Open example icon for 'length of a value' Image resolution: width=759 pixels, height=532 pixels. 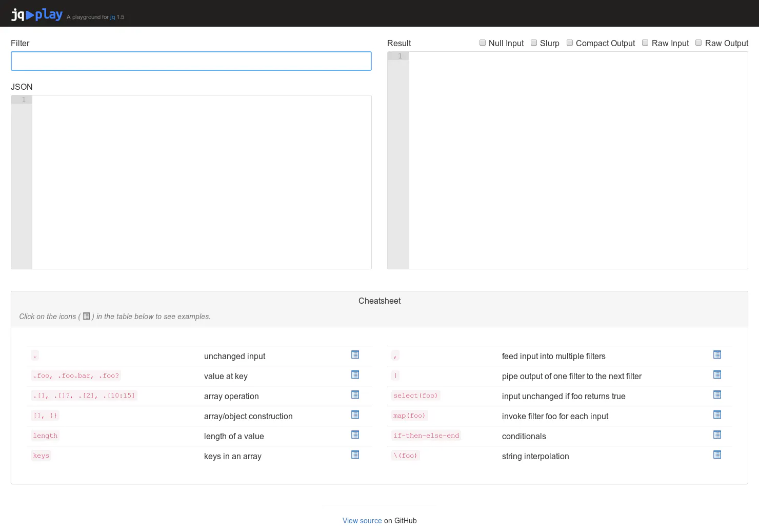[355, 435]
